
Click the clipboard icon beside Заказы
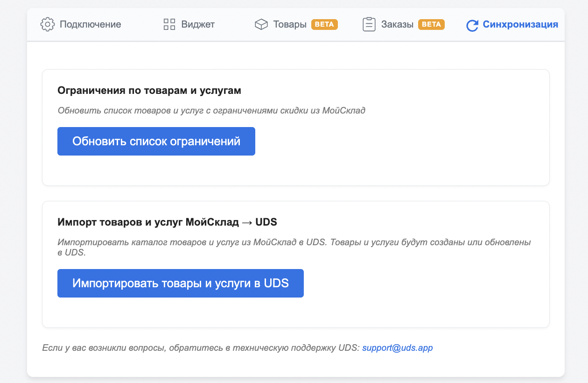(x=369, y=24)
